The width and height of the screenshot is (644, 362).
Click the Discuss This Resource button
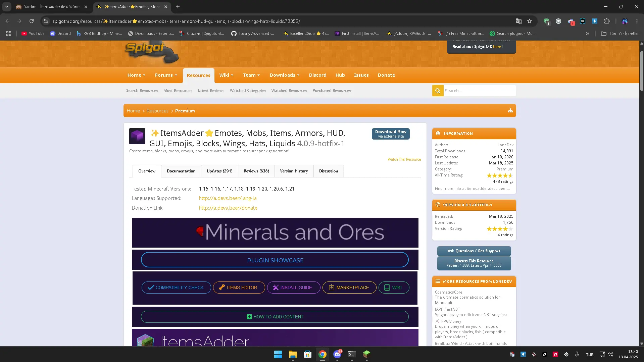pyautogui.click(x=474, y=263)
